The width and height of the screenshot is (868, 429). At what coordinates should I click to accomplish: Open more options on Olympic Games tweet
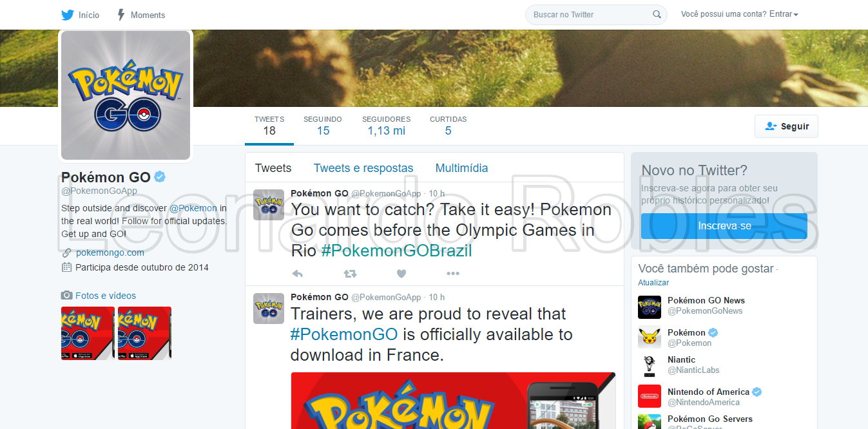pos(453,274)
